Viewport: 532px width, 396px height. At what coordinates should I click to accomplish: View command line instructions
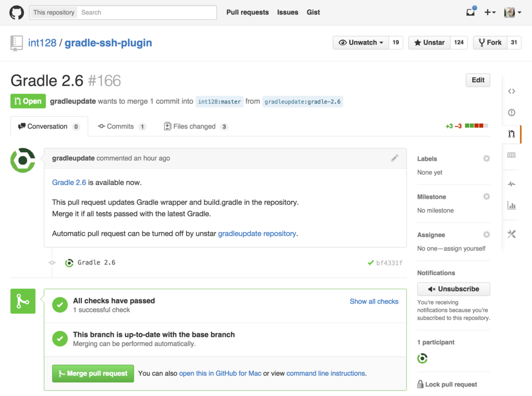(x=326, y=373)
